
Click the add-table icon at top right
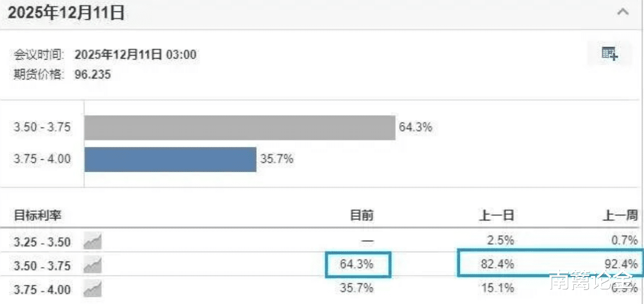pos(609,53)
